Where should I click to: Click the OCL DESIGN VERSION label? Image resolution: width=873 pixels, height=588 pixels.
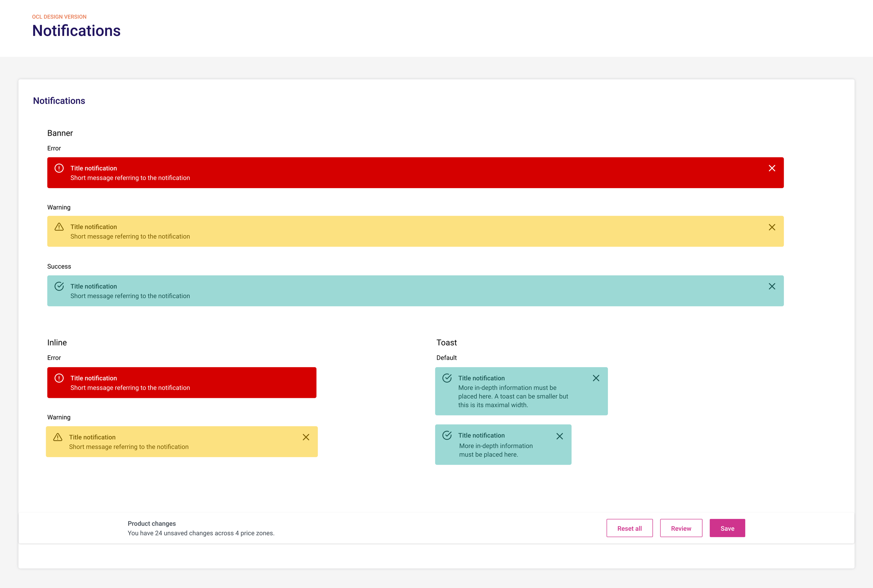[59, 17]
